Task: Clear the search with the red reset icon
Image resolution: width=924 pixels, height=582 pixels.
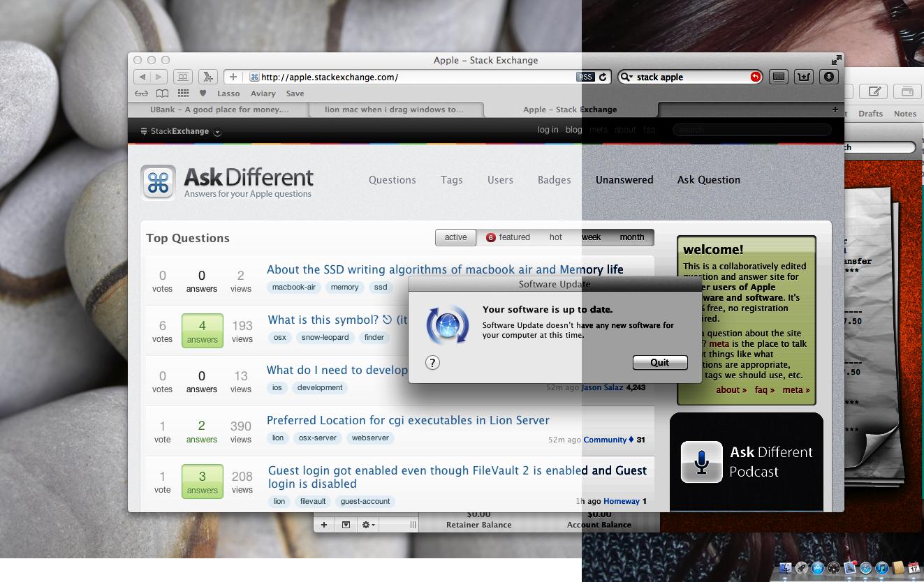Action: (x=755, y=77)
